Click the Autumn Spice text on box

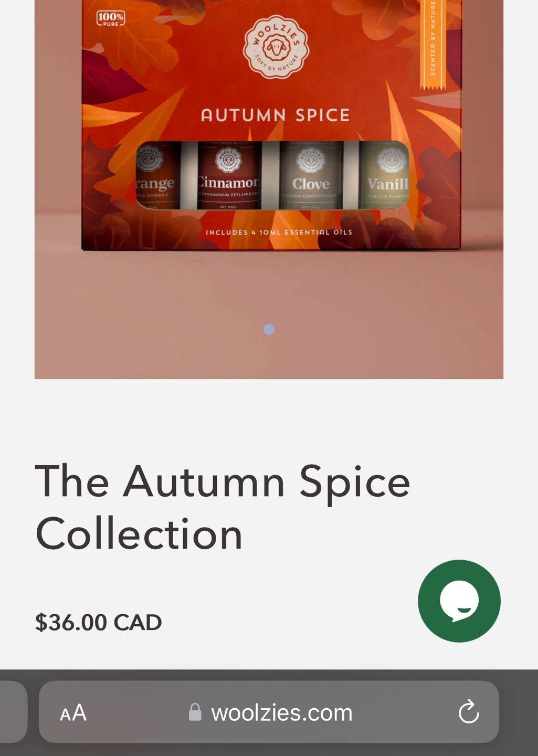[x=275, y=115]
